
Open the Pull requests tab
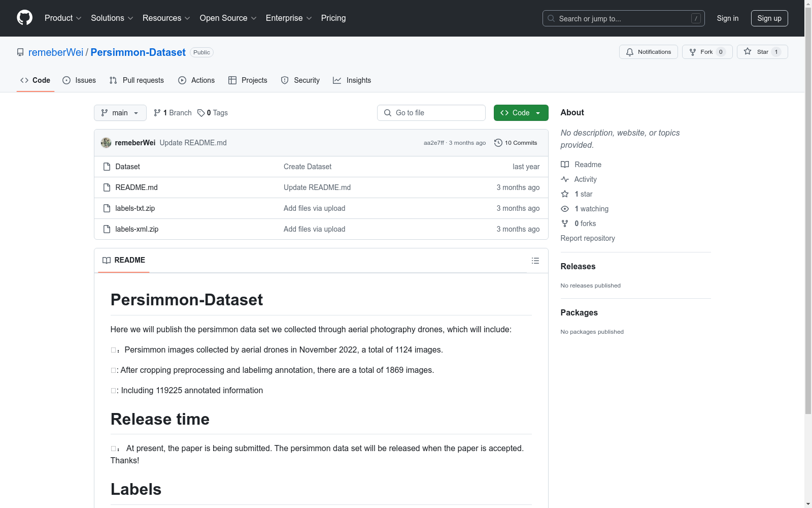[x=137, y=80]
